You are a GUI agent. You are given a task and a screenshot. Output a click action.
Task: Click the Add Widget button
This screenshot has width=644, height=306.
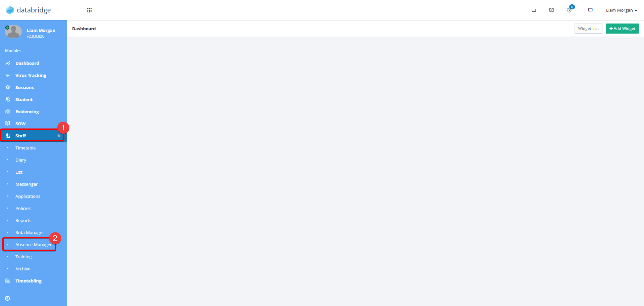(x=622, y=29)
